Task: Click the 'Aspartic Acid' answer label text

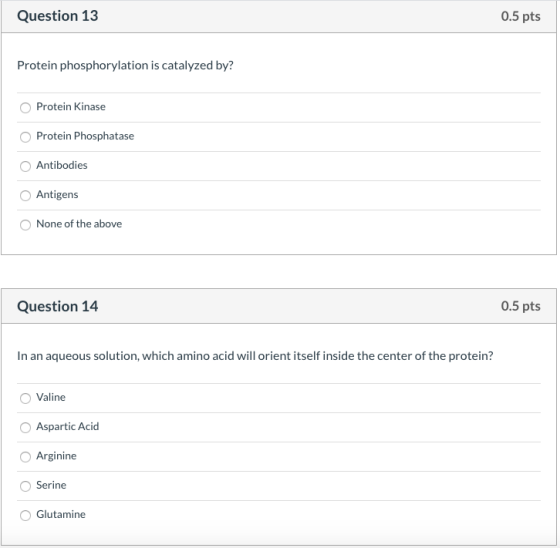Action: pyautogui.click(x=68, y=427)
